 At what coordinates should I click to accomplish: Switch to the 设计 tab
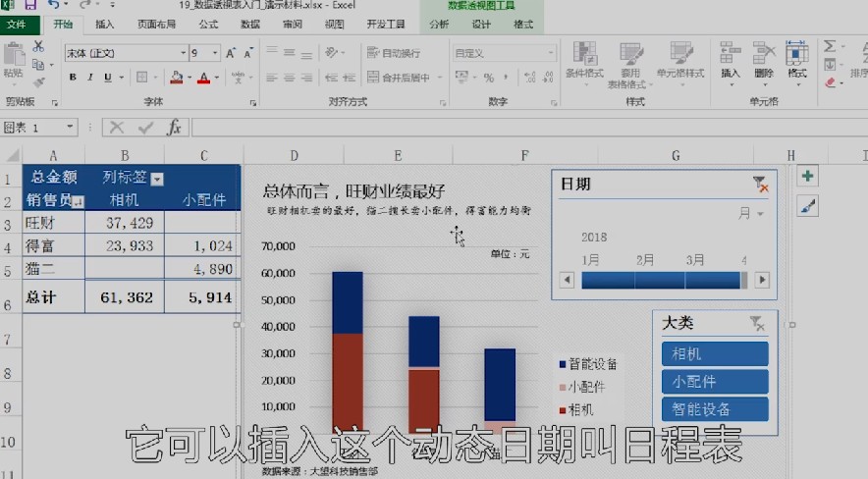click(x=481, y=25)
